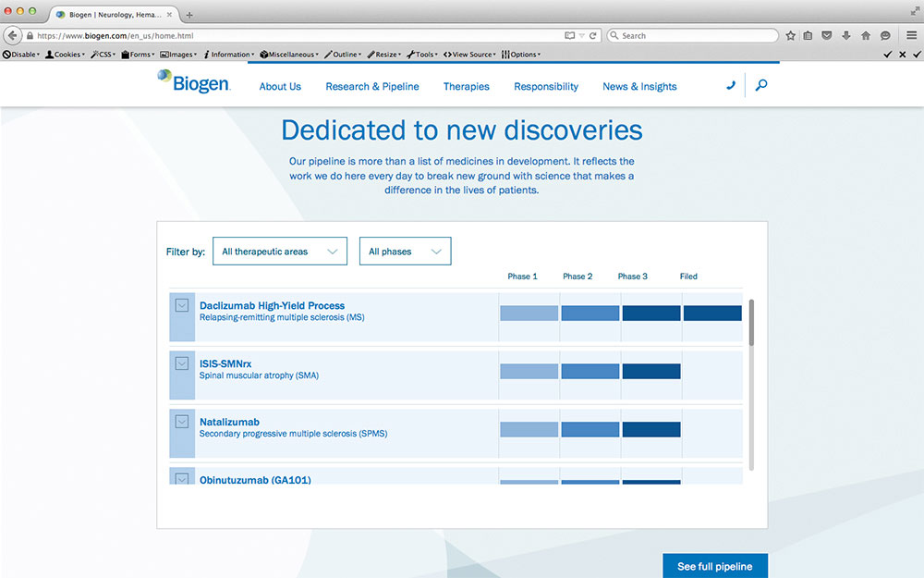Open reader view icon in the address bar
The height and width of the screenshot is (578, 924).
point(569,35)
